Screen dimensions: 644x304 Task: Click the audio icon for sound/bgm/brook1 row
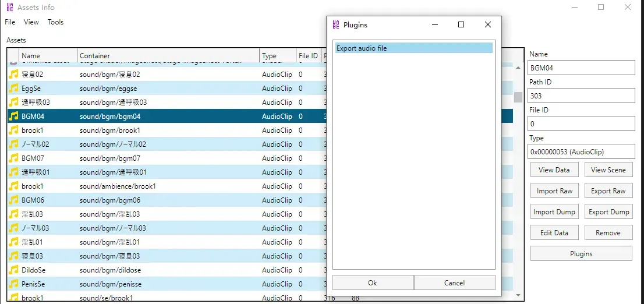pos(14,130)
